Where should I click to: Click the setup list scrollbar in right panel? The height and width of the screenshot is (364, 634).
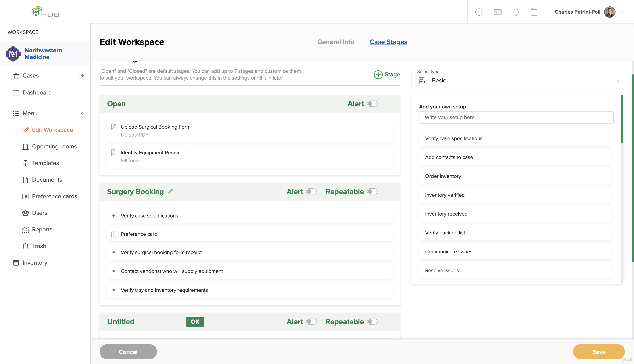point(622,119)
